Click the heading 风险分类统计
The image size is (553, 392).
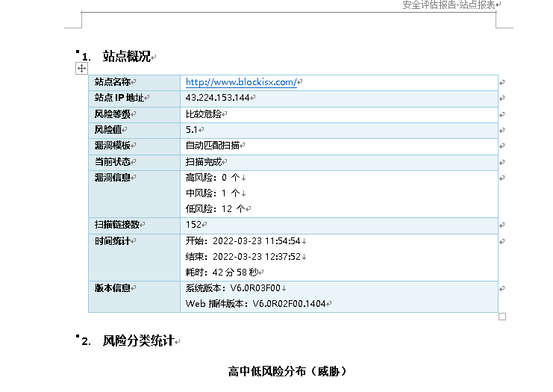[x=138, y=340]
